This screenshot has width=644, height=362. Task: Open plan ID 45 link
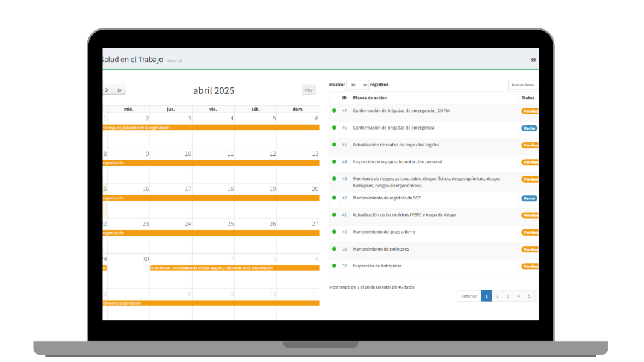pyautogui.click(x=344, y=145)
